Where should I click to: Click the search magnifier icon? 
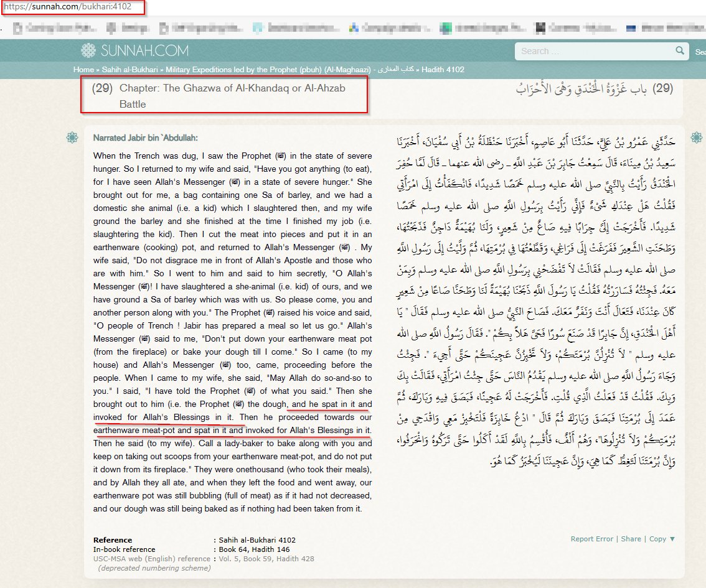tap(680, 50)
